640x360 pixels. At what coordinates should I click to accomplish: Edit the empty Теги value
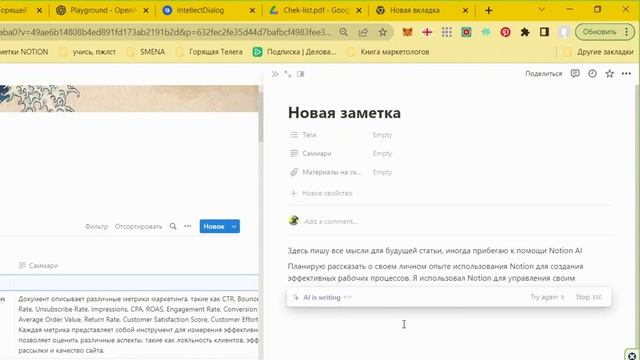point(382,135)
